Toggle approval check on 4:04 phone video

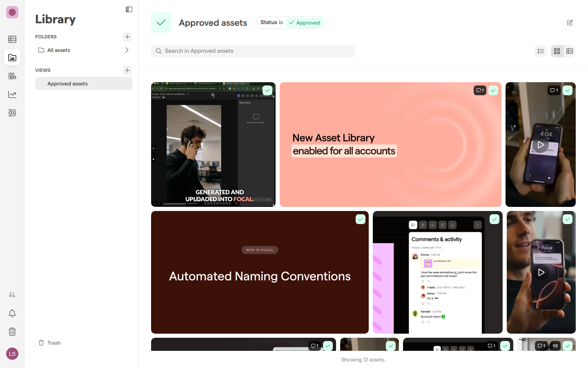(x=568, y=90)
